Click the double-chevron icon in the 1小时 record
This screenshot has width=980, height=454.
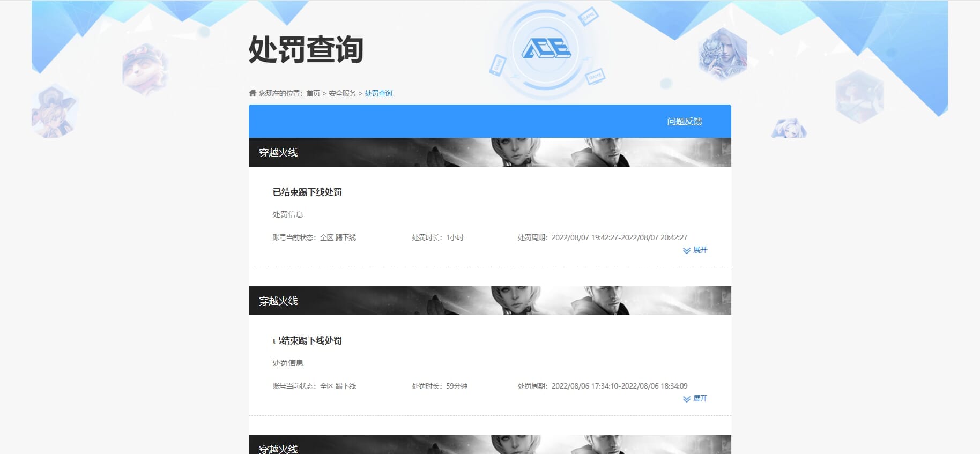pyautogui.click(x=687, y=250)
